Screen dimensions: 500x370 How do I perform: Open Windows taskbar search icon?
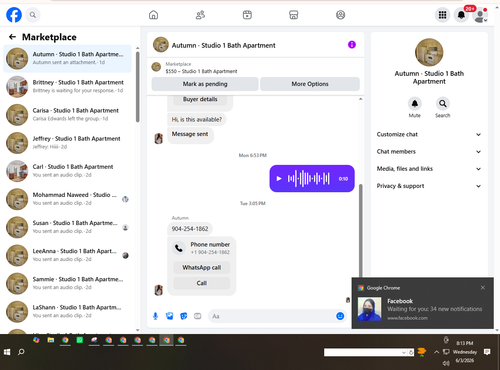click(21, 352)
